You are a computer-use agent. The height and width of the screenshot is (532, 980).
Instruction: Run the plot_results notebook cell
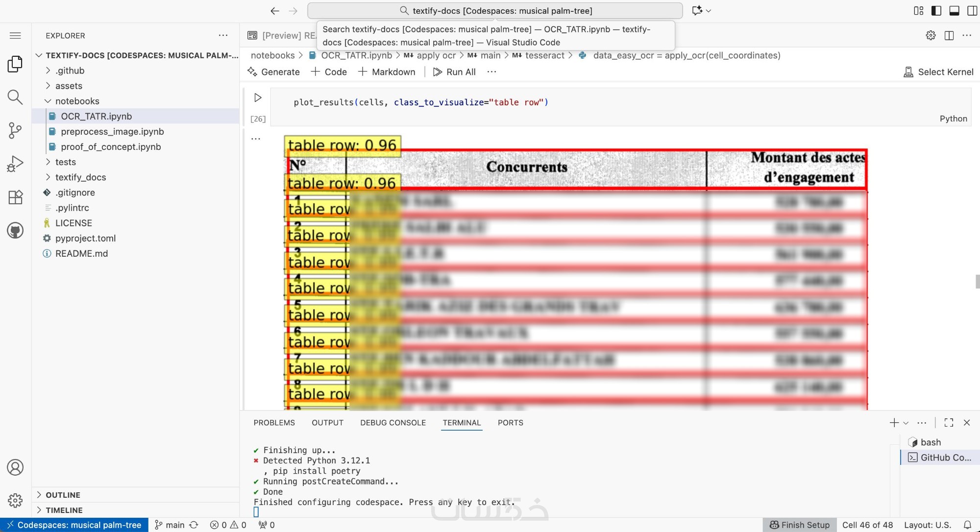(x=258, y=97)
